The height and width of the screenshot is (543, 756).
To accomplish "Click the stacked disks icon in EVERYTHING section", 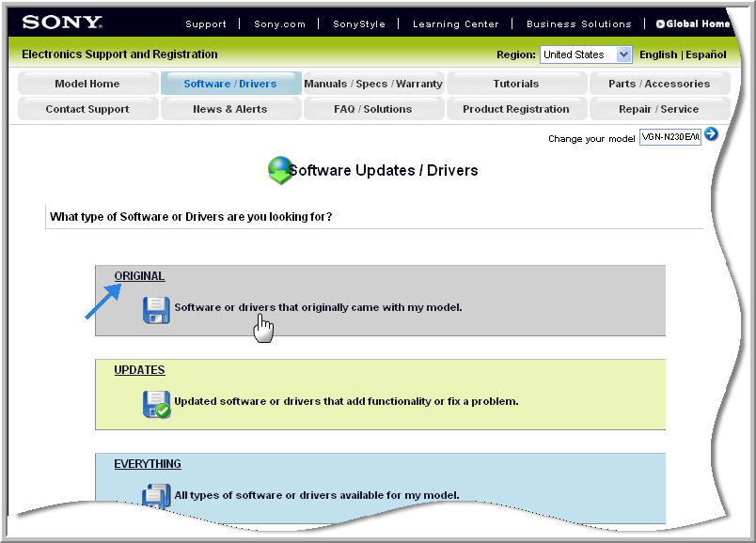I will tap(156, 496).
